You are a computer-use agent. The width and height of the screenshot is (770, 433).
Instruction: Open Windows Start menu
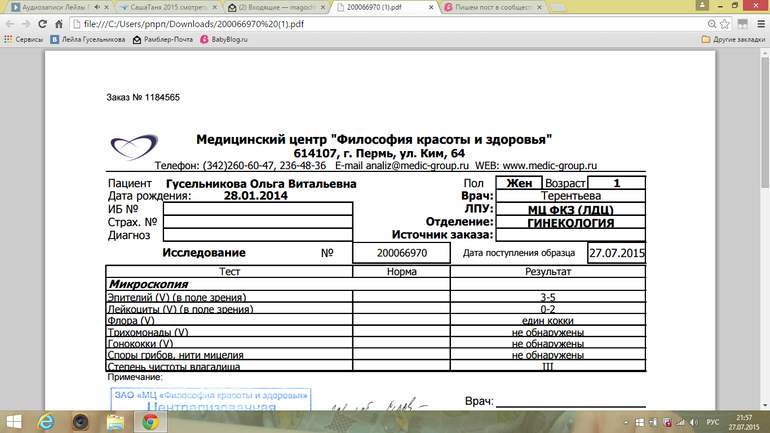(16, 422)
